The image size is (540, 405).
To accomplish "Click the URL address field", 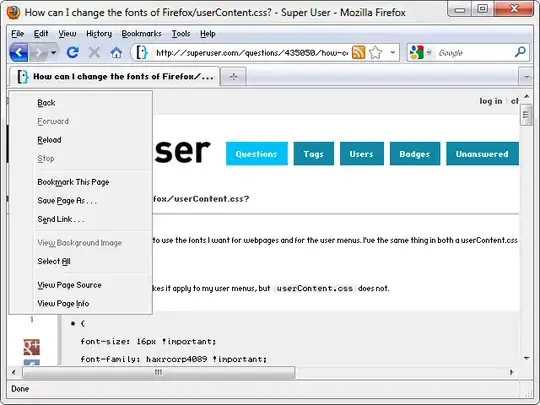I will [x=251, y=53].
